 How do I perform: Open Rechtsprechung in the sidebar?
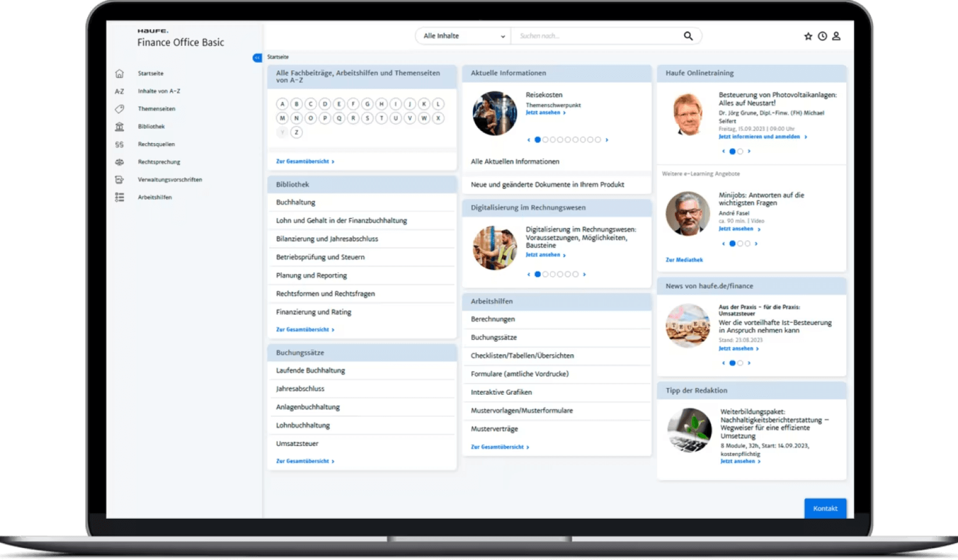click(x=159, y=162)
